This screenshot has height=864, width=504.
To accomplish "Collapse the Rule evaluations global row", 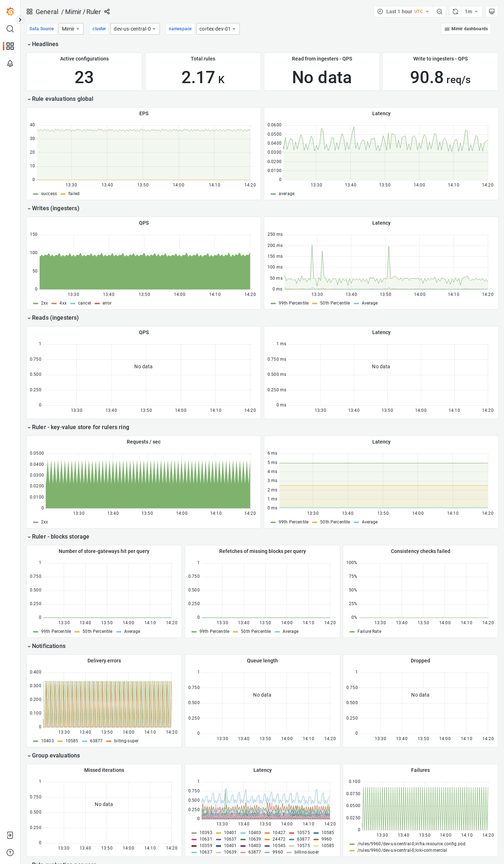I will 60,99.
